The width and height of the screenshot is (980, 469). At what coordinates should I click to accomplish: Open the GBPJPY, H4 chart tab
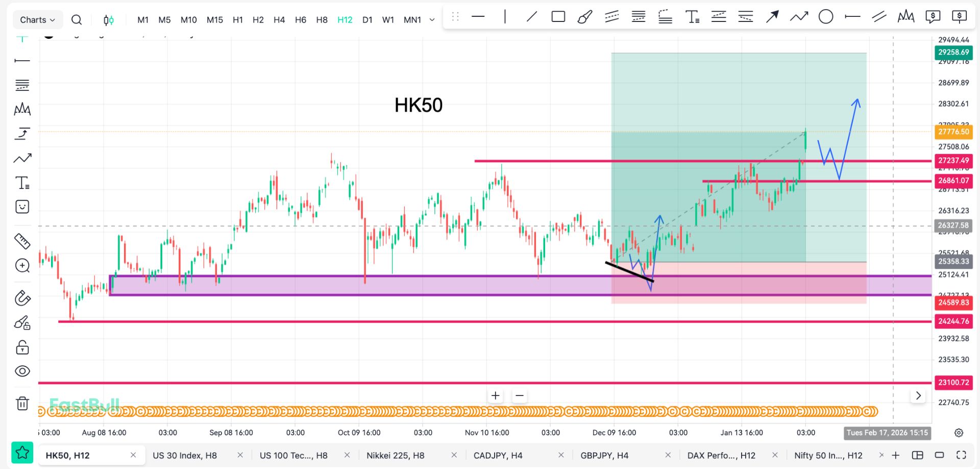pos(604,455)
